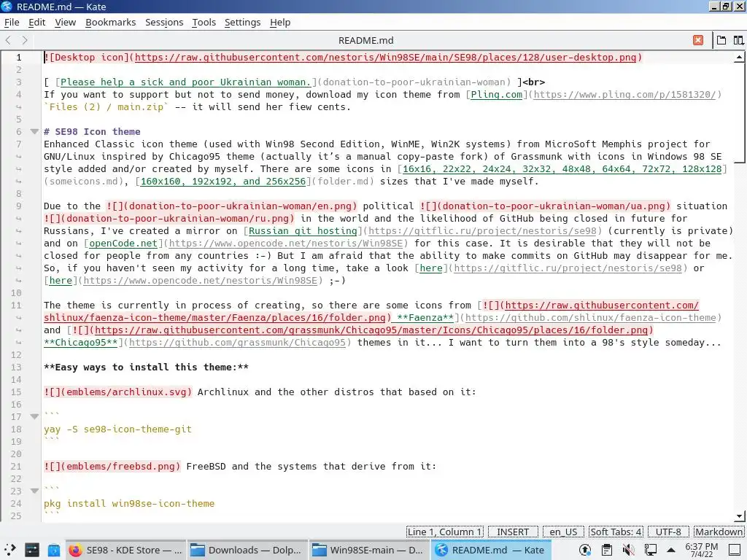Select the README.md tab
Image resolution: width=747 pixels, height=560 pixels.
(366, 41)
